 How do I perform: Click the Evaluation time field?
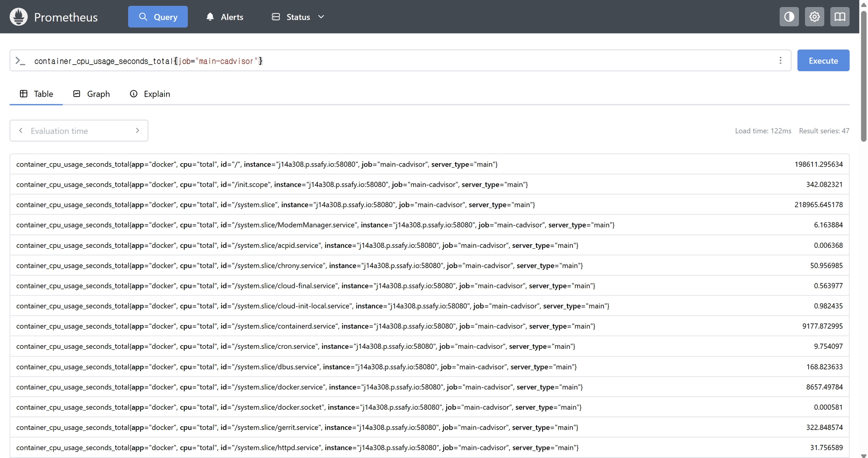[x=79, y=130]
